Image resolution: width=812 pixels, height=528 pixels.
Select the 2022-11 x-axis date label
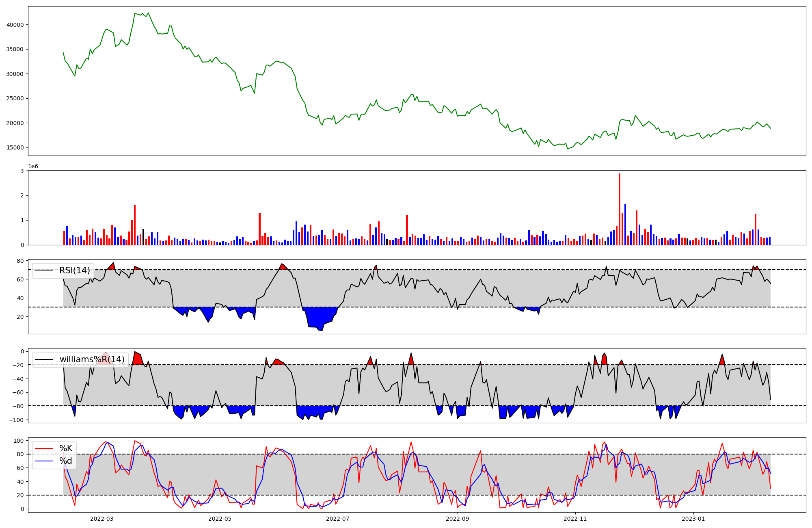[x=576, y=519]
